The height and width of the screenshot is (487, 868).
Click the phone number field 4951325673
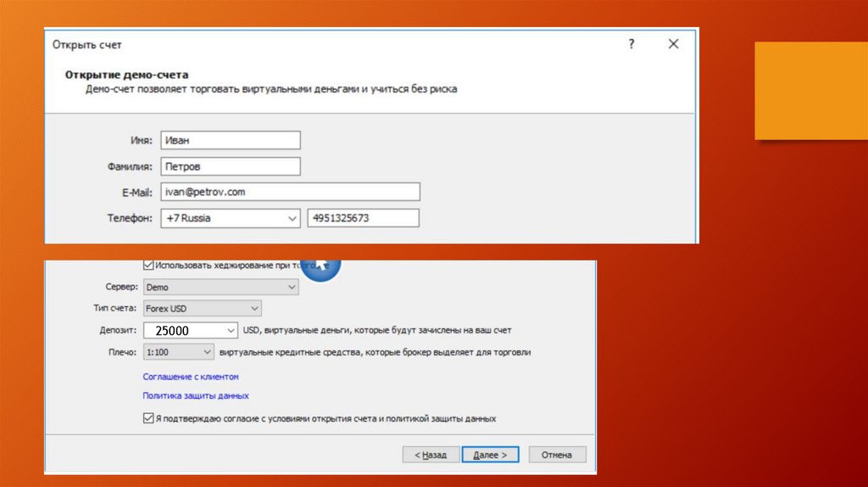click(x=363, y=218)
